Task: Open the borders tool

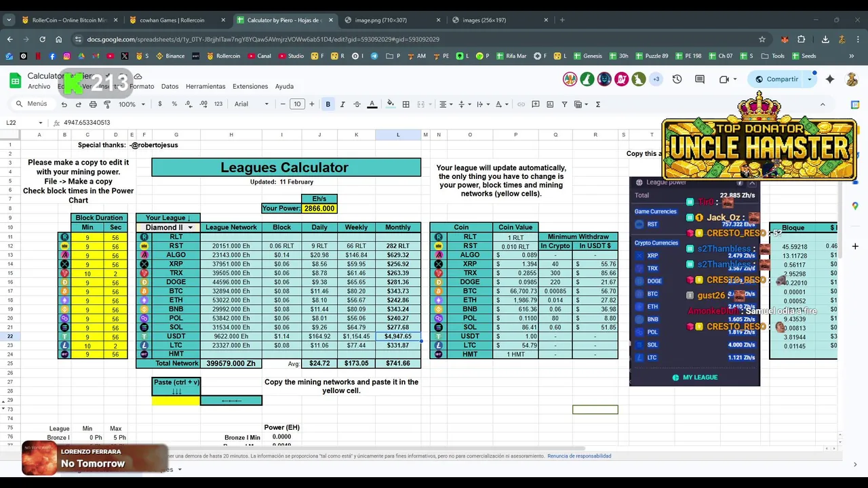Action: (x=406, y=104)
